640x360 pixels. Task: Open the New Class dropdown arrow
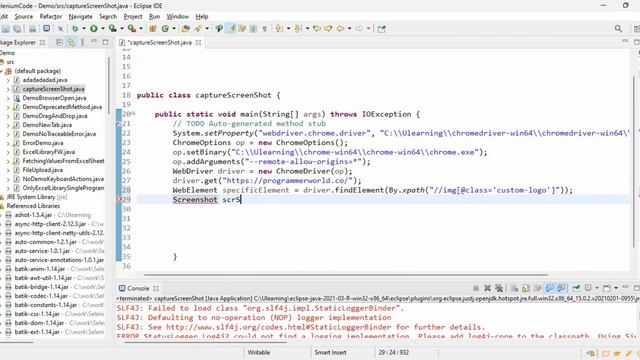tap(174, 29)
